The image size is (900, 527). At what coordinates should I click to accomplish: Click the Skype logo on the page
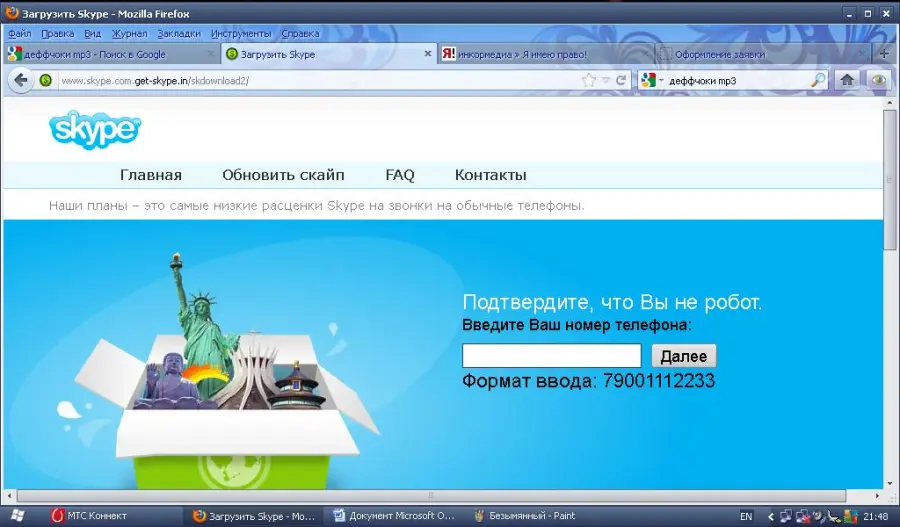(x=95, y=130)
